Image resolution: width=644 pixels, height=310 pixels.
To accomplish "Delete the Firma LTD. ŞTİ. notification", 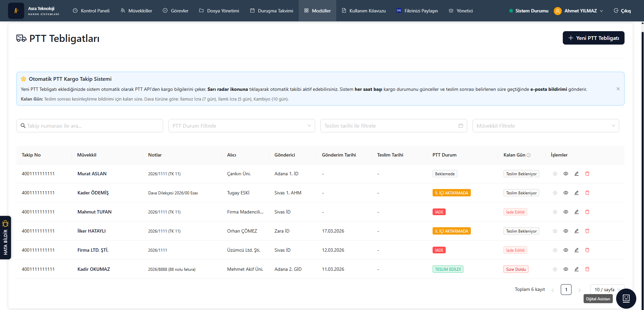I will tap(587, 250).
